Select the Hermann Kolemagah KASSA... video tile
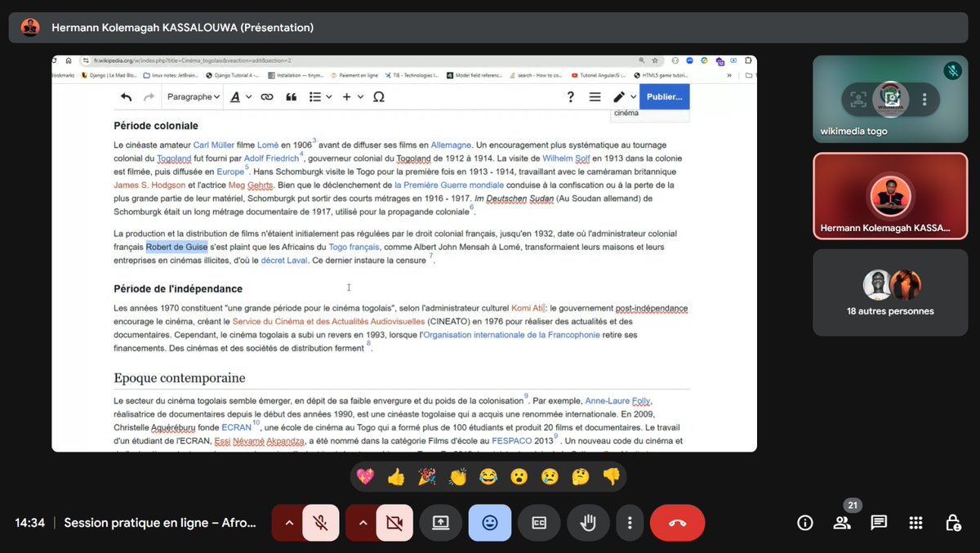This screenshot has width=980, height=553. [x=890, y=196]
